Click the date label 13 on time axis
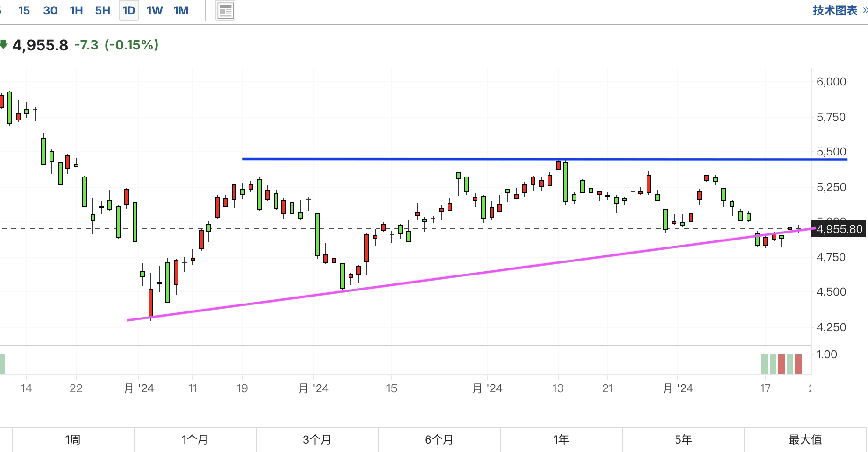Viewport: 868px width, 452px height. 558,388
